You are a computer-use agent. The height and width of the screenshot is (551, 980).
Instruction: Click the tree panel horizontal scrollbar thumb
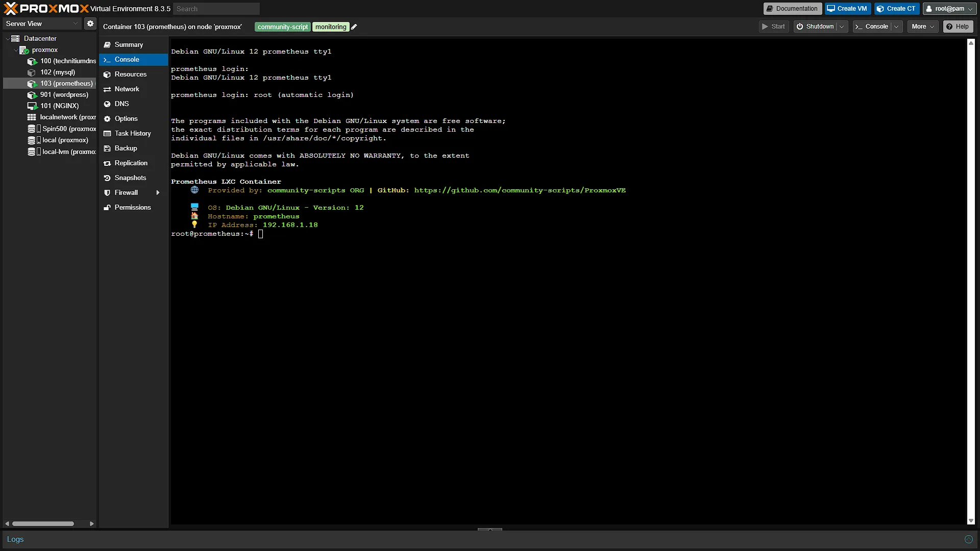point(43,523)
